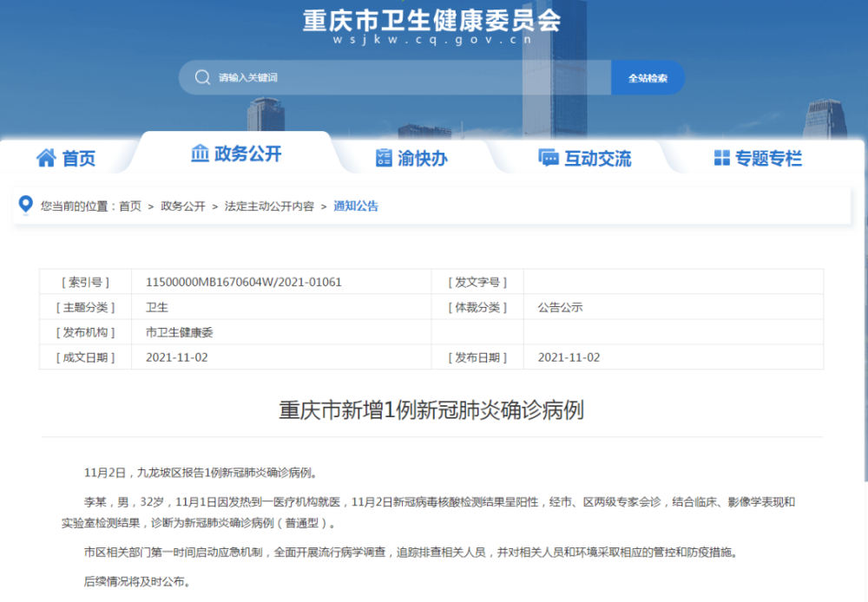
Task: Focus the 请输入关键词 search field
Action: coord(395,77)
